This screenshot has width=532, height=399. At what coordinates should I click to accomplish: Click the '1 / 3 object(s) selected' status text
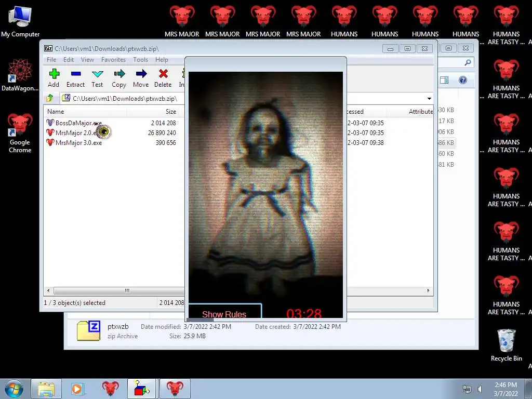click(x=75, y=303)
